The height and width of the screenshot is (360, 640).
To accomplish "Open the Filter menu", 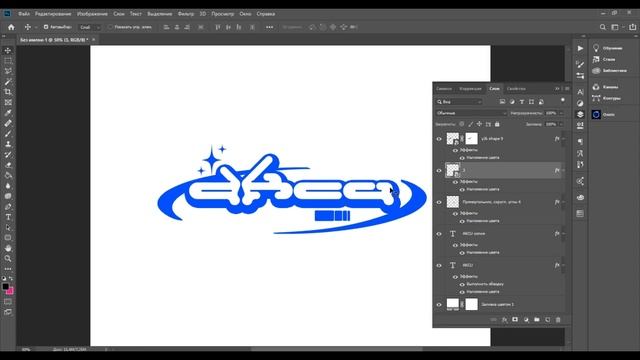I will 186,14.
